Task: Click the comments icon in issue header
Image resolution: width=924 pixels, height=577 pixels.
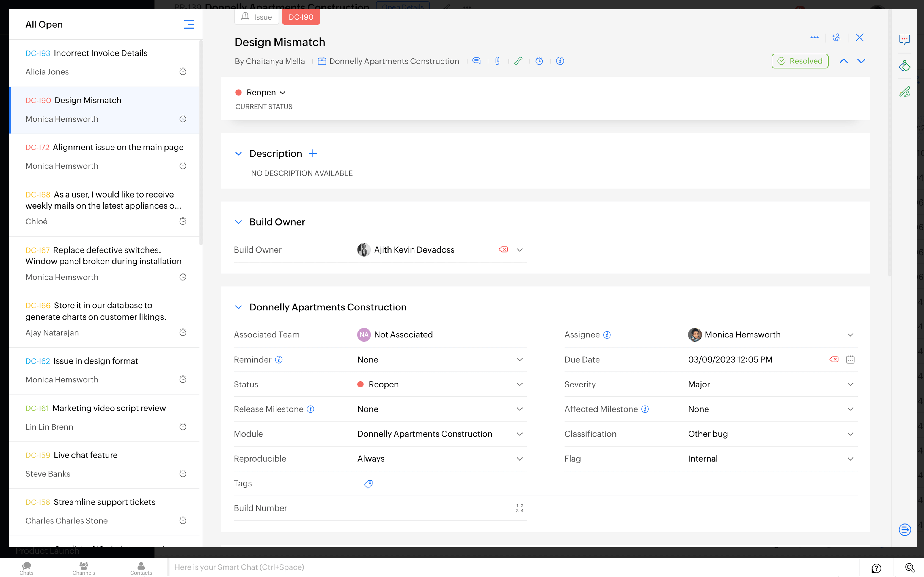Action: (x=476, y=61)
